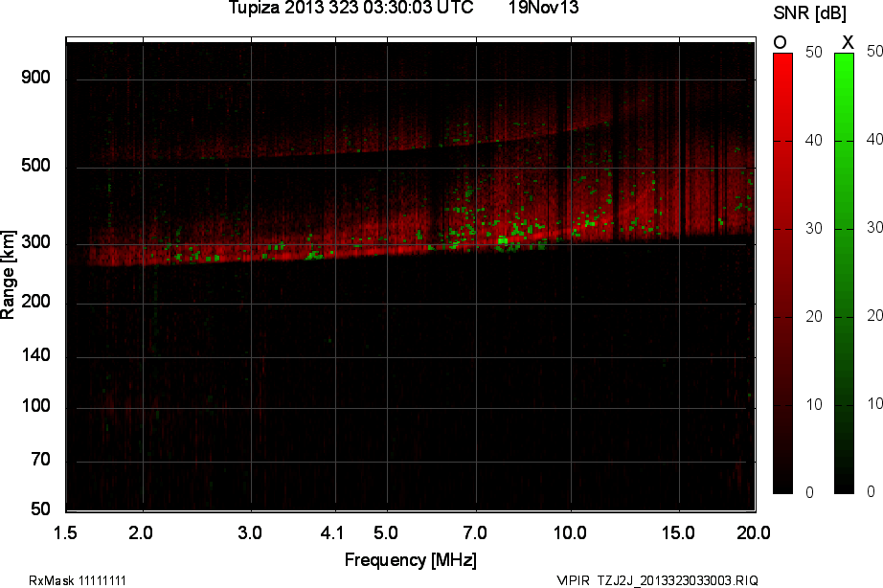Image resolution: width=883 pixels, height=588 pixels.
Task: Click the 70 tick label on the range axis
Action: point(40,460)
